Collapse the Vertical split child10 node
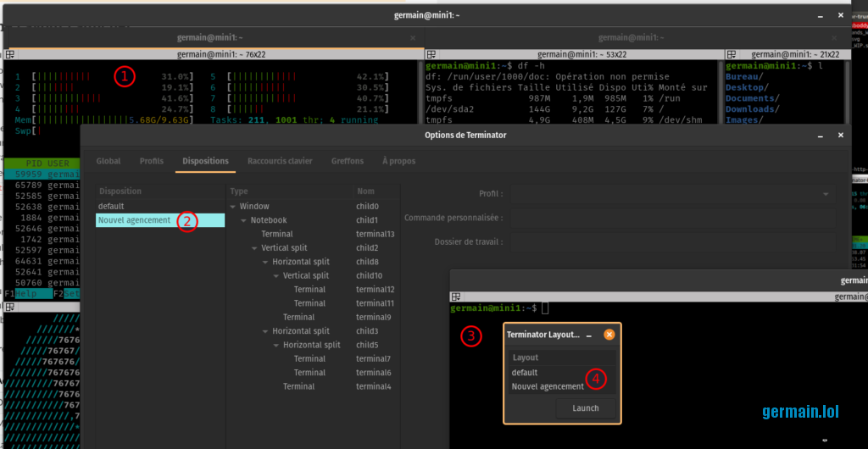Viewport: 868px width, 449px height. coord(276,276)
